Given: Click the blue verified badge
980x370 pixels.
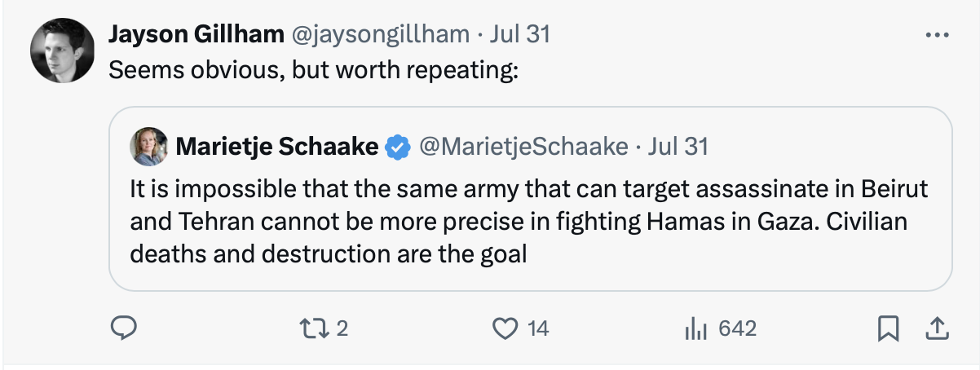Looking at the screenshot, I should [x=397, y=148].
